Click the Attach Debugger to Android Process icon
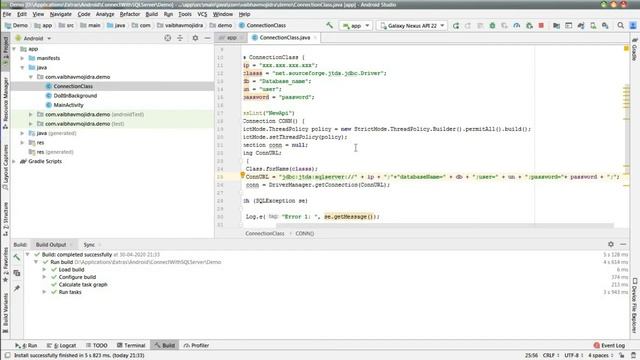This screenshot has height=360, width=640. [x=529, y=25]
